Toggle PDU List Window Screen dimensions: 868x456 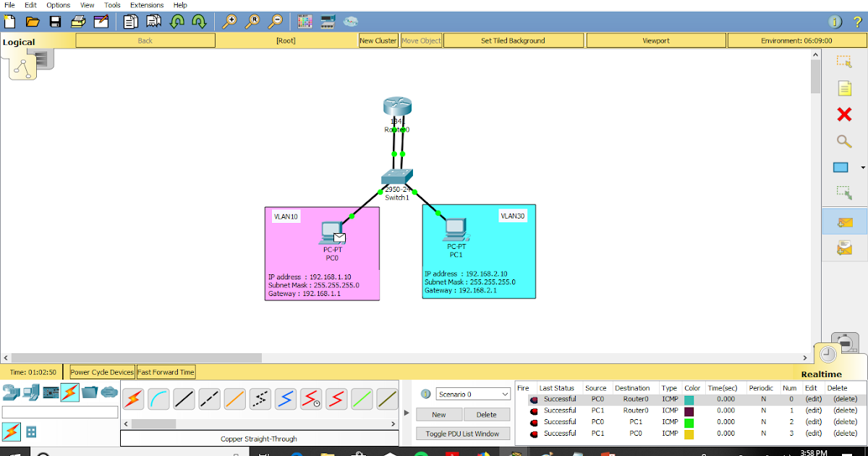click(x=462, y=433)
